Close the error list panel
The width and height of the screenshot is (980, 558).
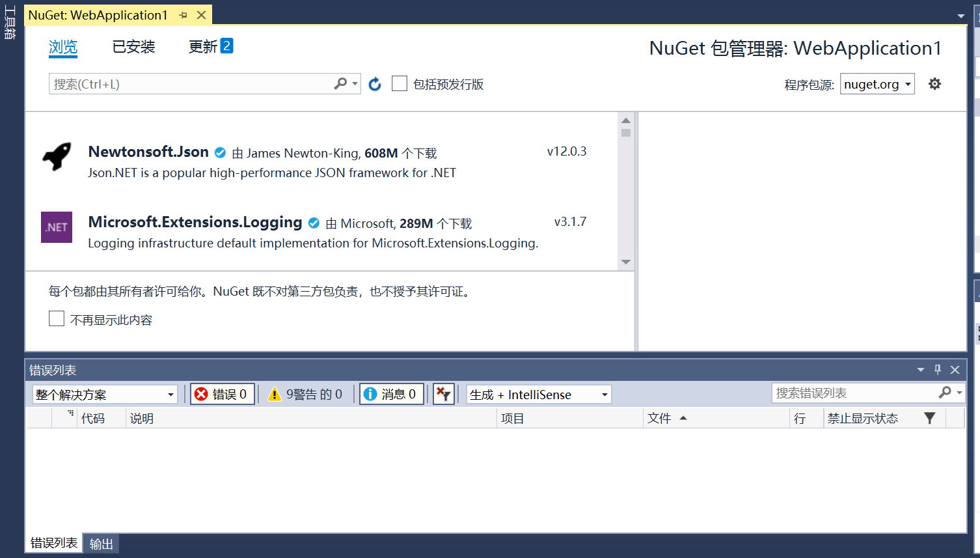coord(955,370)
